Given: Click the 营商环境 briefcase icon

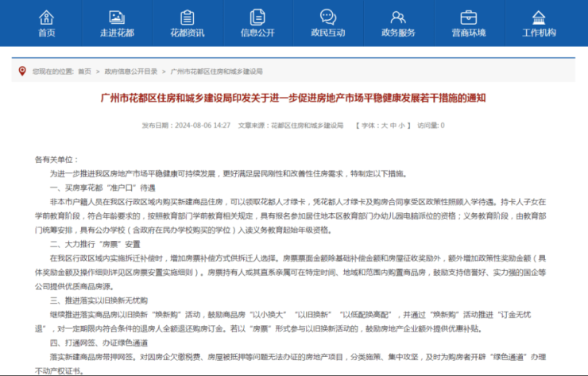Looking at the screenshot, I should 469,17.
